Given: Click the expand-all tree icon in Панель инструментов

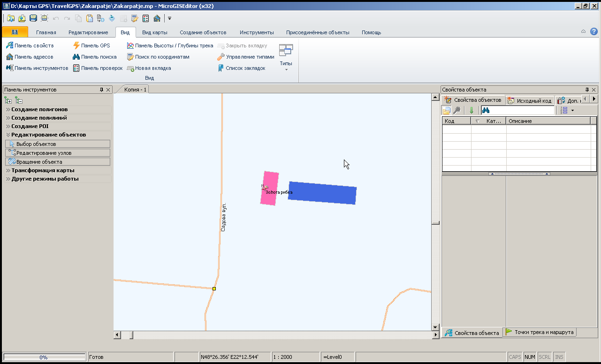Looking at the screenshot, I should pos(8,100).
